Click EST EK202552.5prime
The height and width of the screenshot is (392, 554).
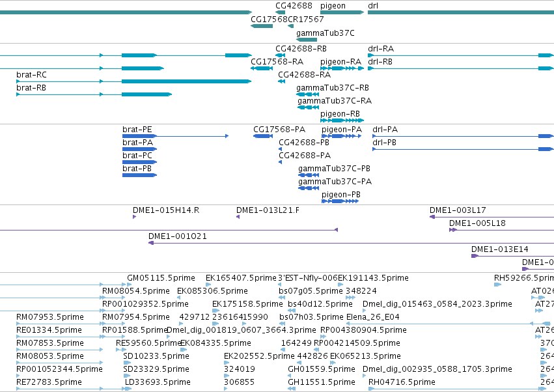click(x=259, y=357)
